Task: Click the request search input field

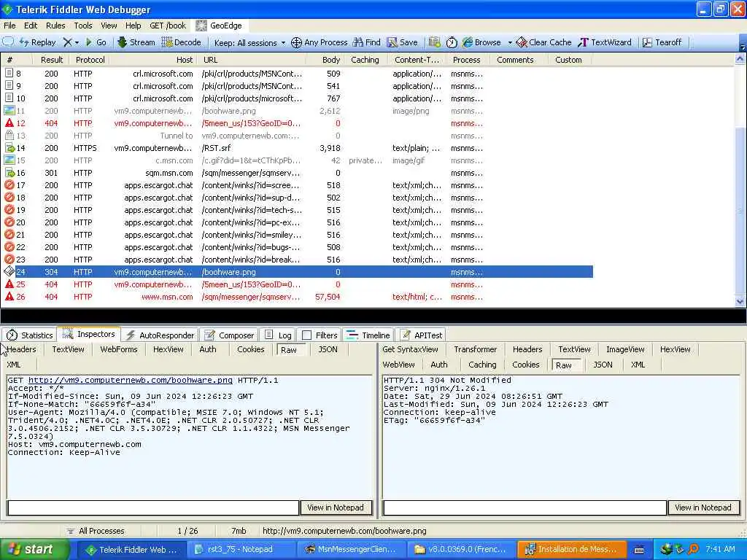Action: 153,507
